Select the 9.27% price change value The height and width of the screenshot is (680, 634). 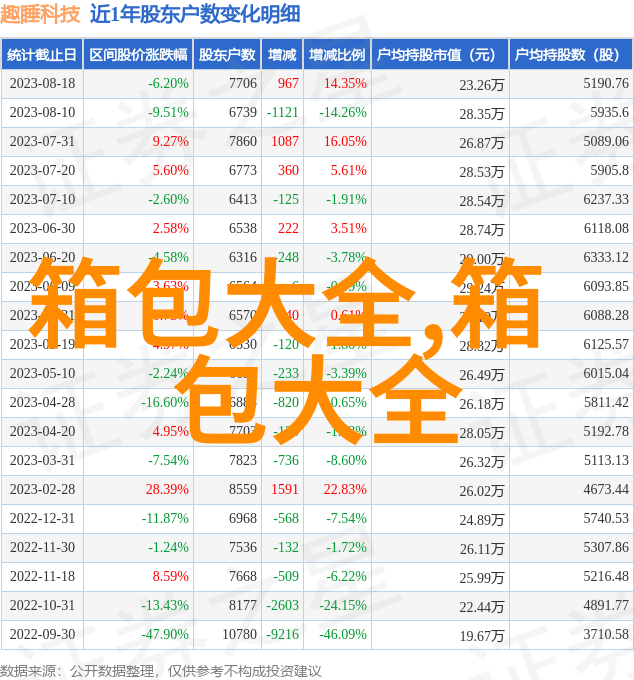click(x=170, y=141)
